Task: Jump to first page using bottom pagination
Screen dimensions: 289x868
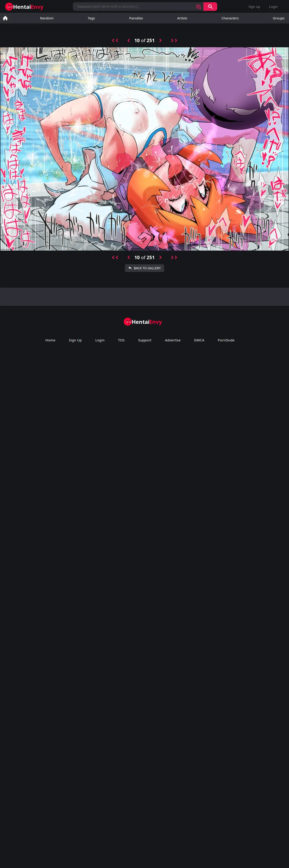Action: click(x=115, y=257)
